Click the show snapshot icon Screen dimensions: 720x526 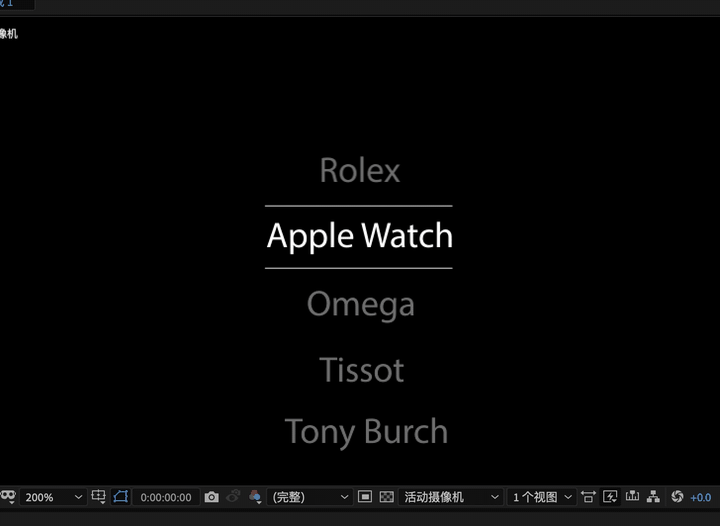tap(234, 497)
